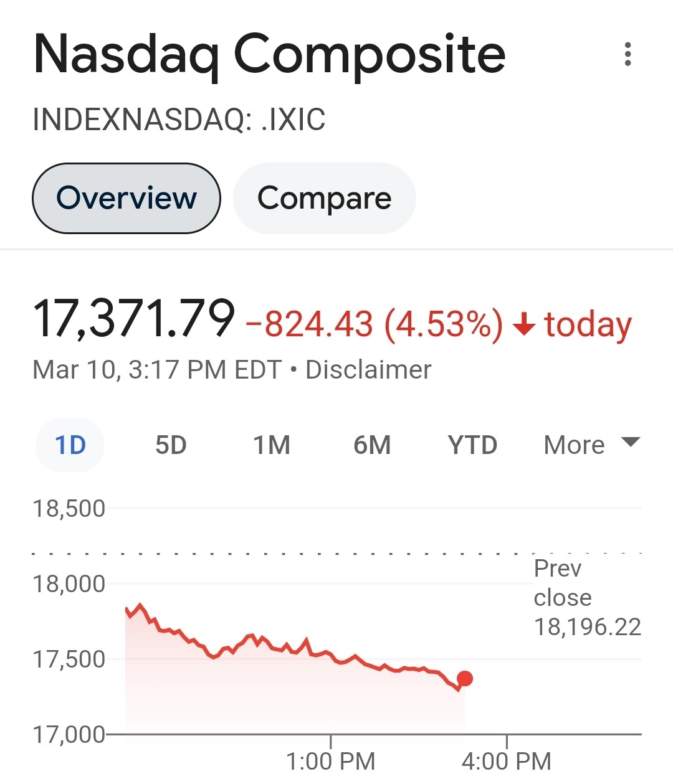Expand the More time ranges label
The height and width of the screenshot is (784, 673).
coord(574,445)
